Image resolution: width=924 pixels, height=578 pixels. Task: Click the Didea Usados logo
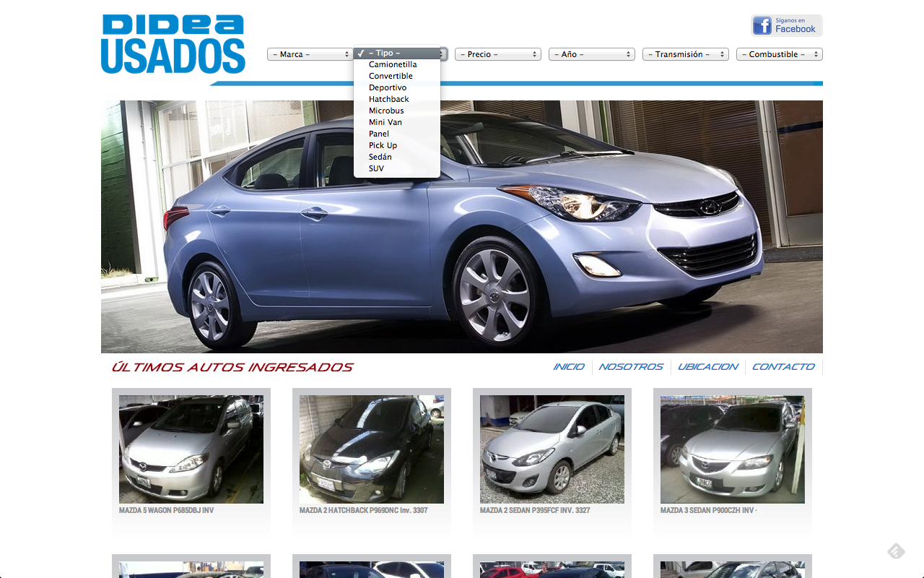tap(173, 44)
